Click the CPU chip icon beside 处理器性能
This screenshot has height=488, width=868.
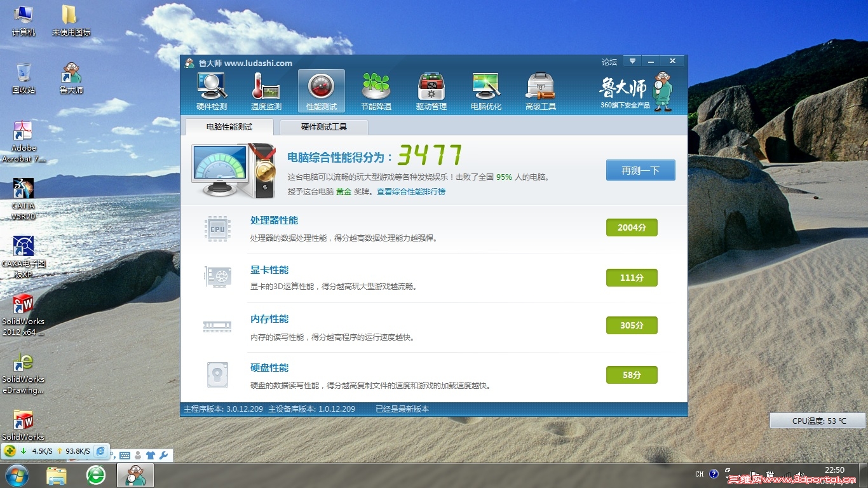pos(217,229)
